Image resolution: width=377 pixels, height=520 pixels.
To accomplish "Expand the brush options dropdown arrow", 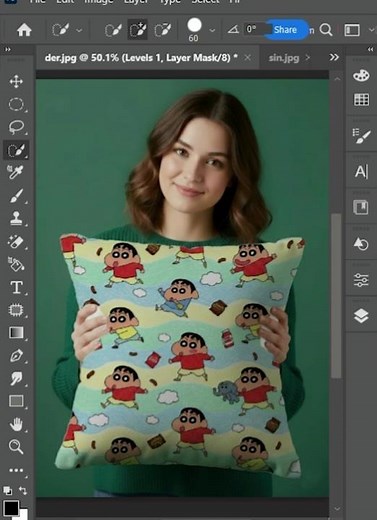I will click(x=212, y=30).
